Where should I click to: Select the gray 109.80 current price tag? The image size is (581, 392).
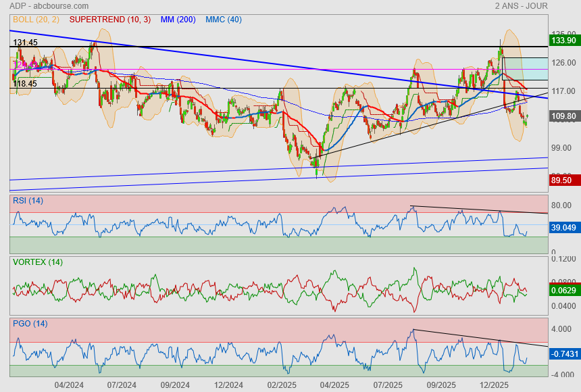point(562,116)
